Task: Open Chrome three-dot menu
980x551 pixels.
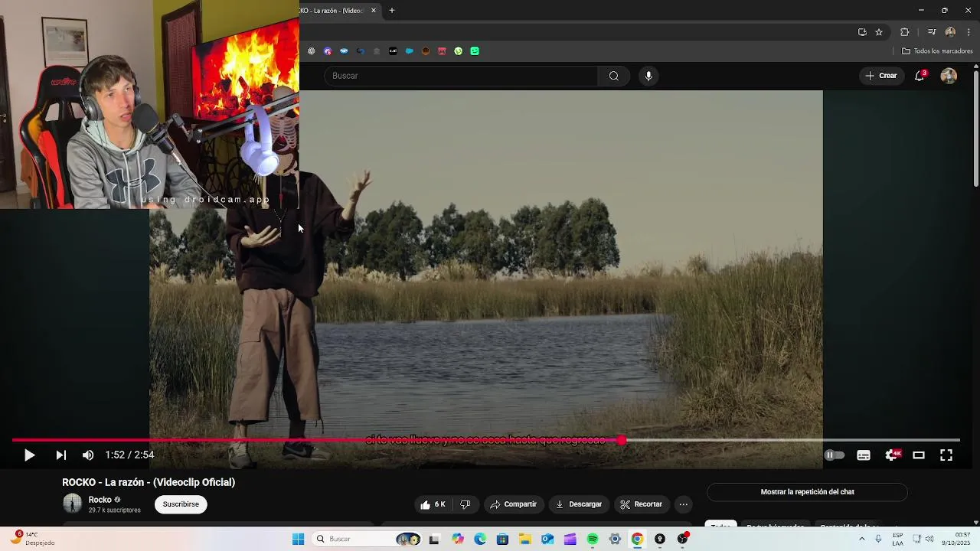Action: (969, 32)
